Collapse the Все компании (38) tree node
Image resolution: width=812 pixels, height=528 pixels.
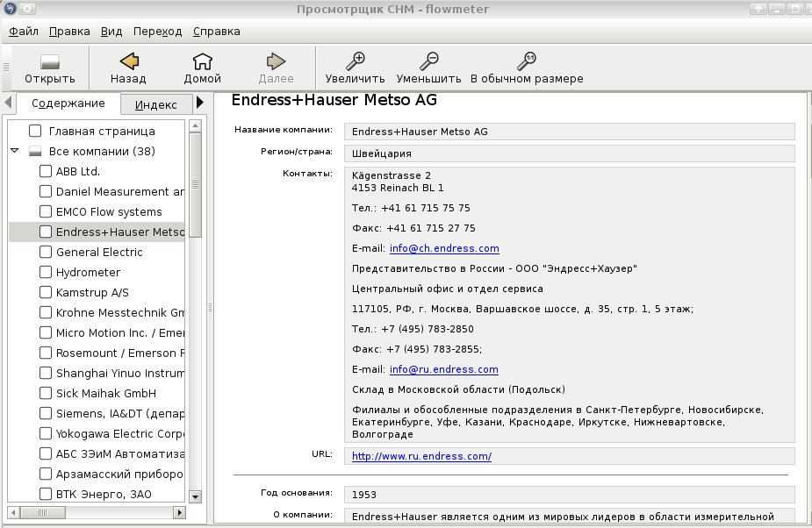(15, 151)
